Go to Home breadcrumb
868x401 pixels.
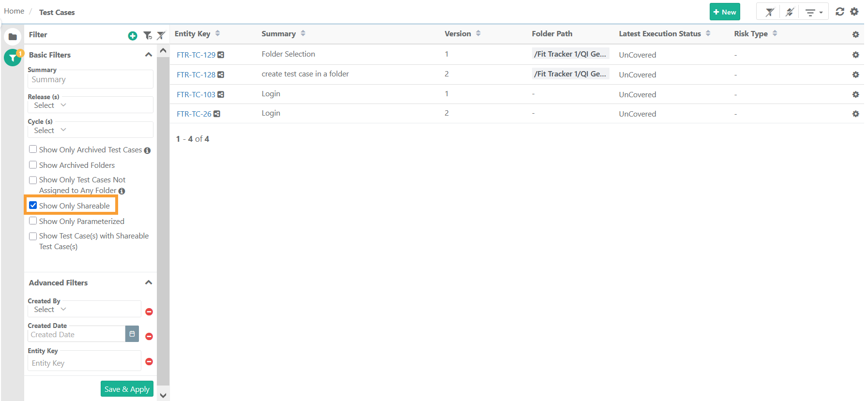pos(14,11)
